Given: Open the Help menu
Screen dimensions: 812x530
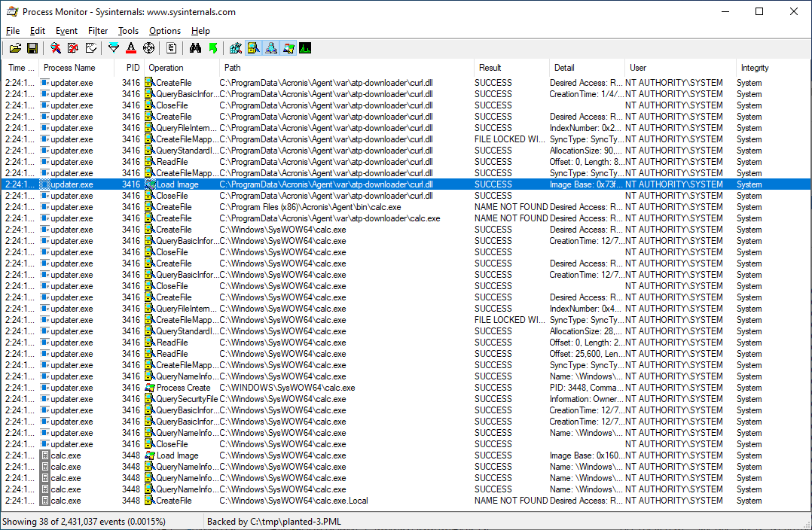Looking at the screenshot, I should (200, 31).
